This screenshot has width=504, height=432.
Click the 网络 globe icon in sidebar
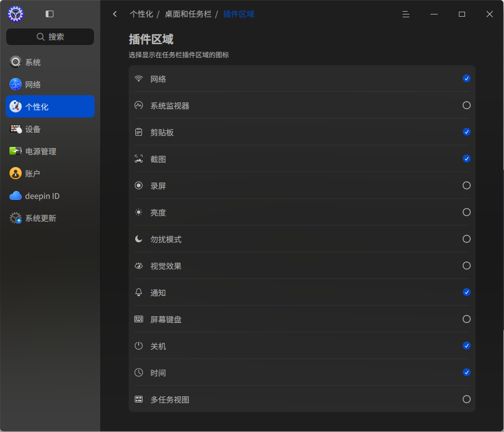(16, 84)
